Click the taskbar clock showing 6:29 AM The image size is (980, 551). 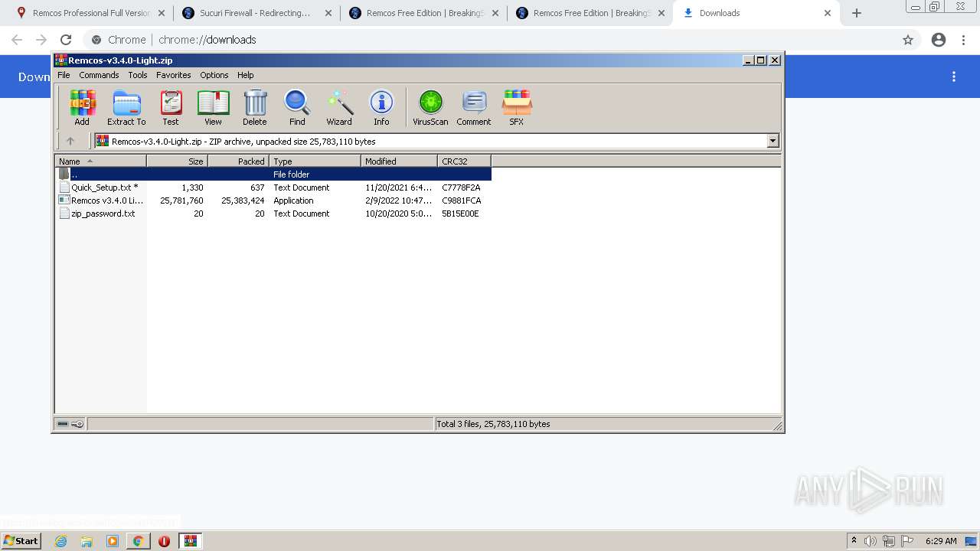pyautogui.click(x=941, y=541)
